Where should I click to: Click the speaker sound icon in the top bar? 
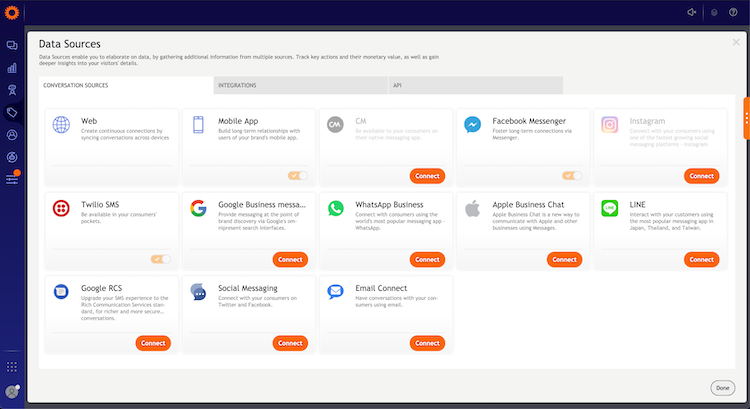(691, 12)
